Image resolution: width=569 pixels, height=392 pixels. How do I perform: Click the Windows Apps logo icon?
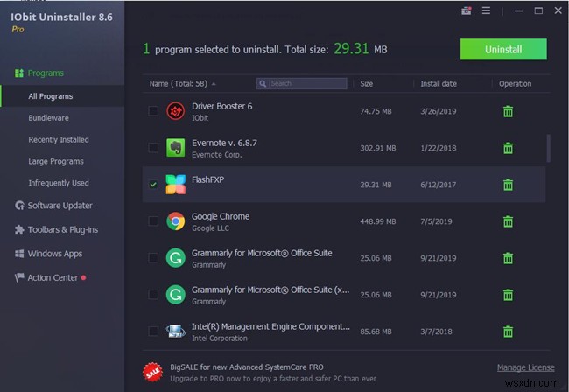(x=19, y=254)
